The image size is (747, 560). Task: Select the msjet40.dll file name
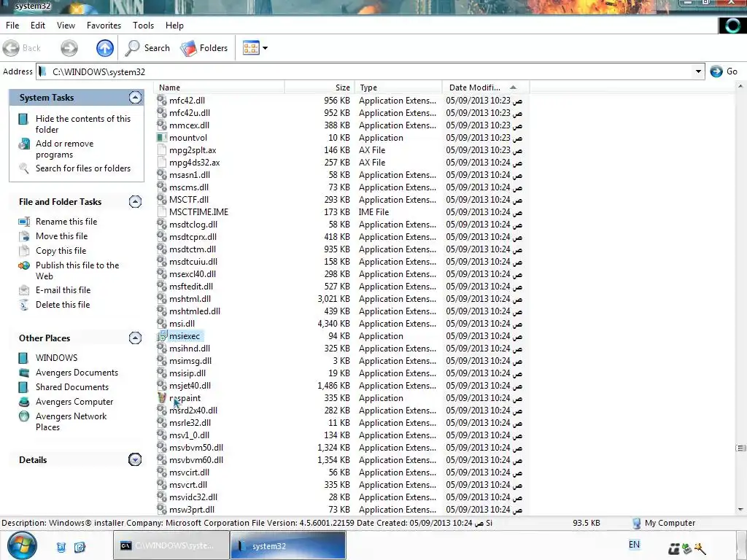click(190, 386)
